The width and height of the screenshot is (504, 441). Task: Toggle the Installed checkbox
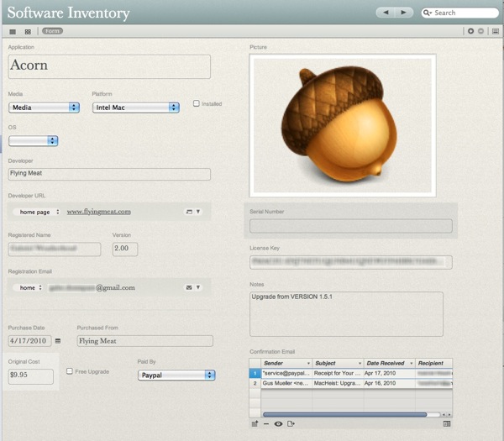point(197,103)
